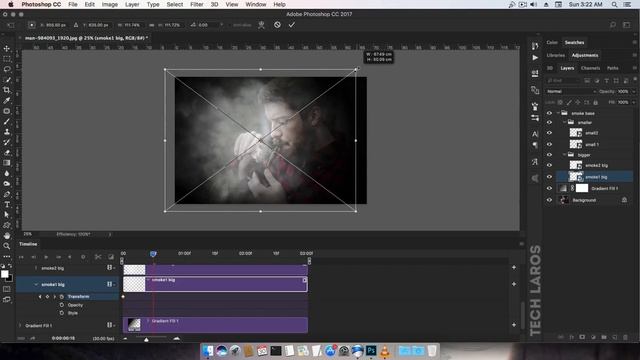Commit the transform with the checkmark
The height and width of the screenshot is (360, 640).
291,24
